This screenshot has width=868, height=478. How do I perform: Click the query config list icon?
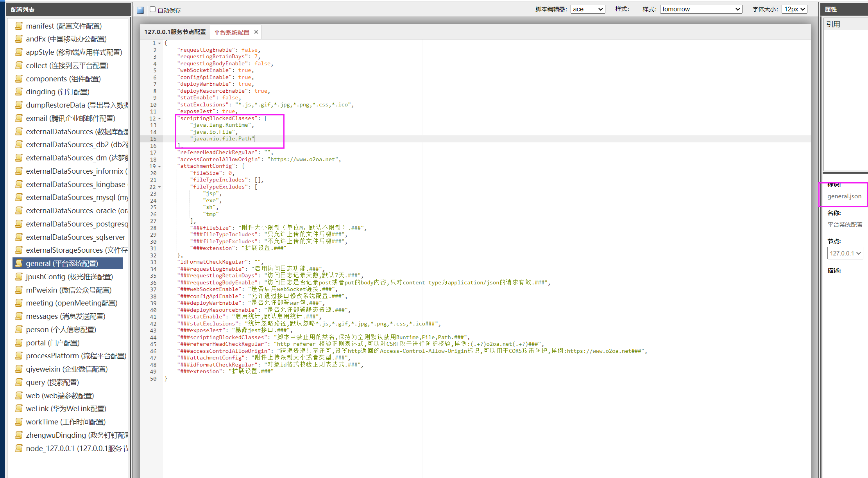18,382
